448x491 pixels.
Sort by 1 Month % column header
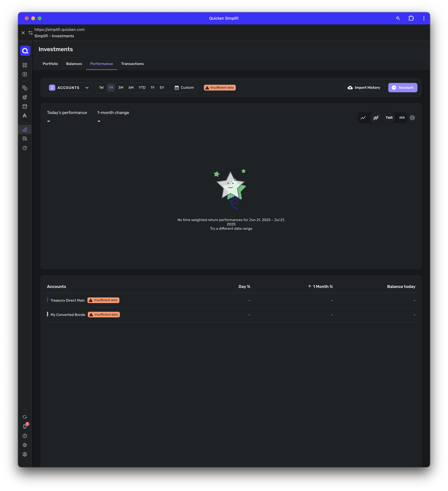[x=320, y=286]
